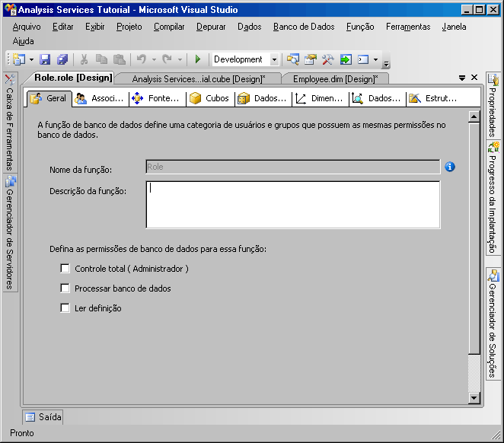Viewport: 504px width, 443px height.
Task: Enable Controle total (Administrador) checkbox
Action: [x=65, y=269]
